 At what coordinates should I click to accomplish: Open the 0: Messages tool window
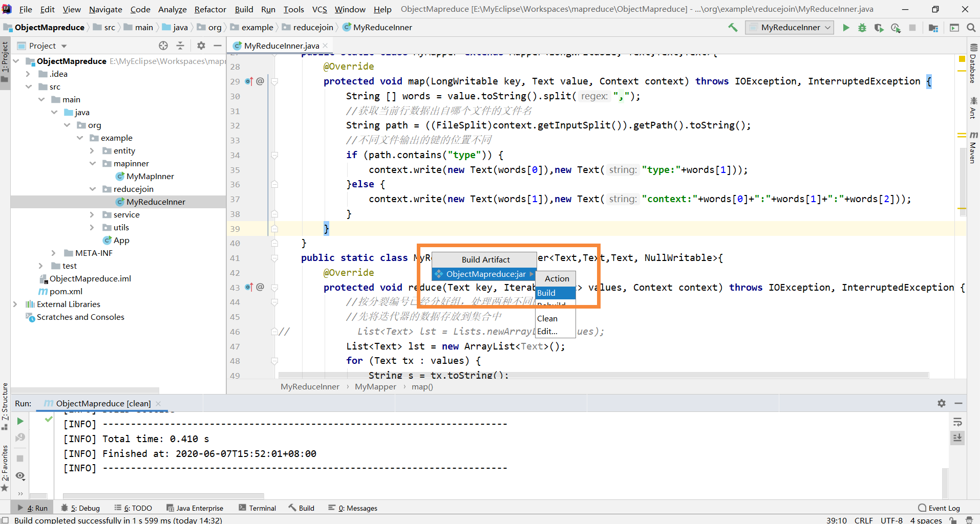[x=353, y=508]
